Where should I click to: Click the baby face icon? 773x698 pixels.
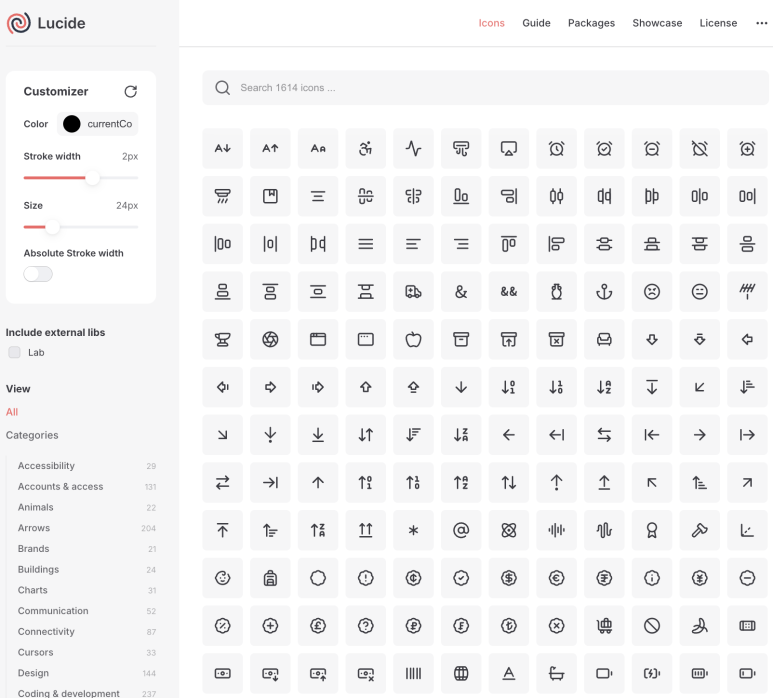tap(222, 578)
